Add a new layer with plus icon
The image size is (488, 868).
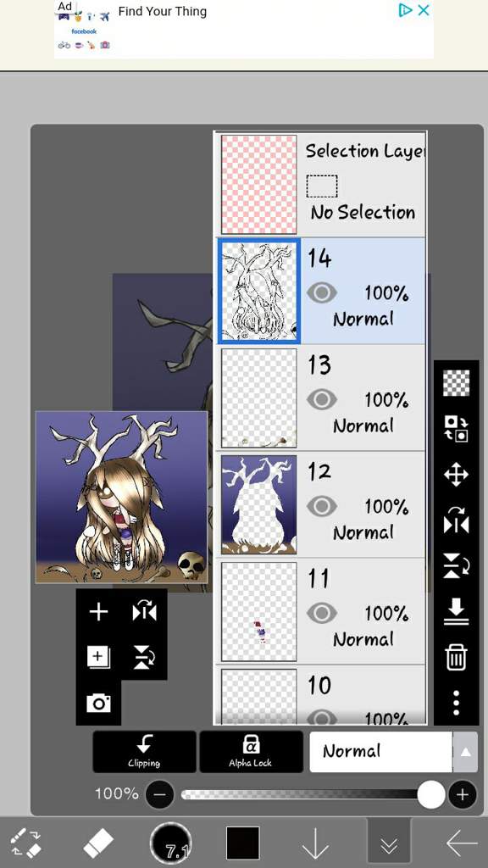tap(98, 612)
